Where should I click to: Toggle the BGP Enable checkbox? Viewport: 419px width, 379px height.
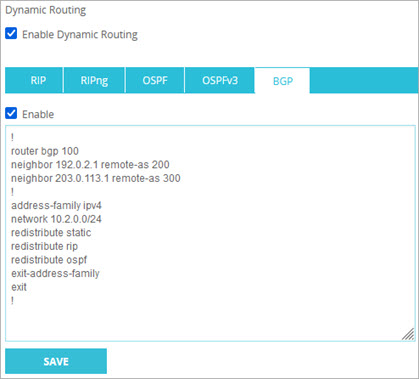(x=11, y=114)
